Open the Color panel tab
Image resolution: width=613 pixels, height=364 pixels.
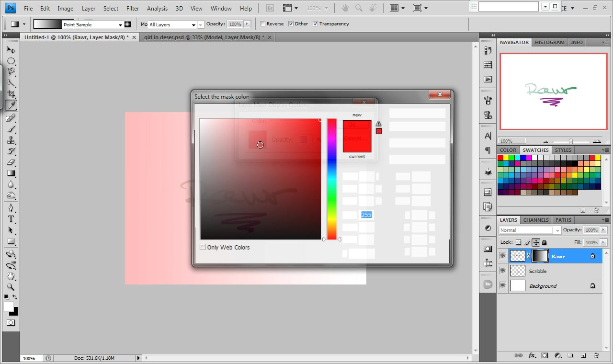pyautogui.click(x=508, y=150)
